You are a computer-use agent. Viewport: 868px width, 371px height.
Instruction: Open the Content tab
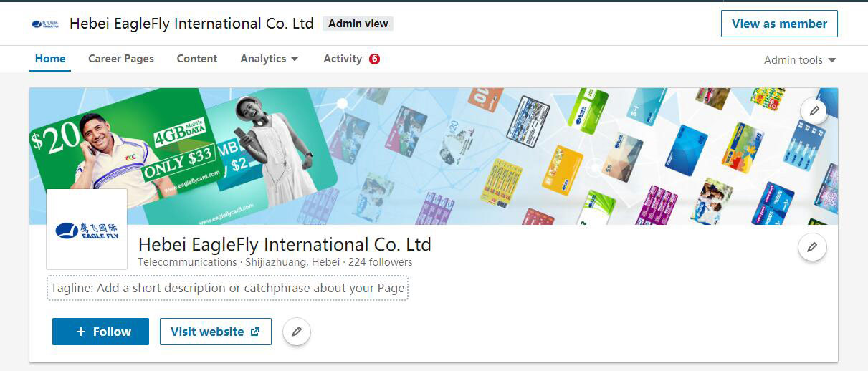[197, 59]
